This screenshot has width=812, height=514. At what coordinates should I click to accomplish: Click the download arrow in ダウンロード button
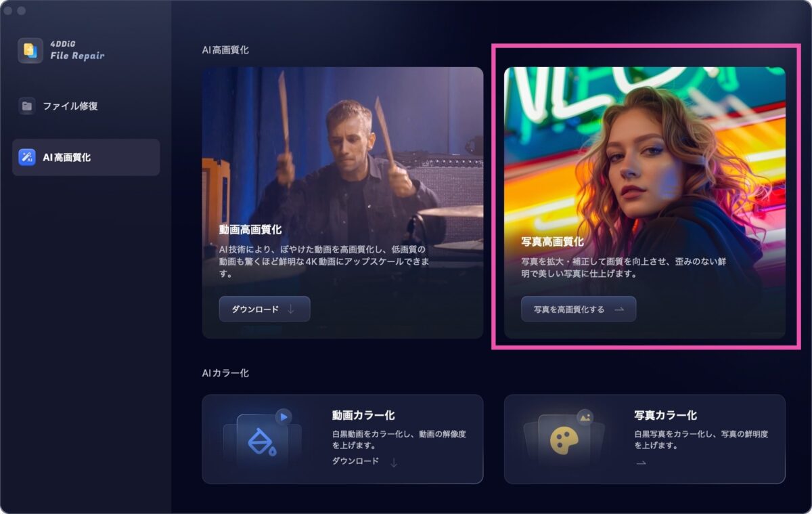click(291, 309)
